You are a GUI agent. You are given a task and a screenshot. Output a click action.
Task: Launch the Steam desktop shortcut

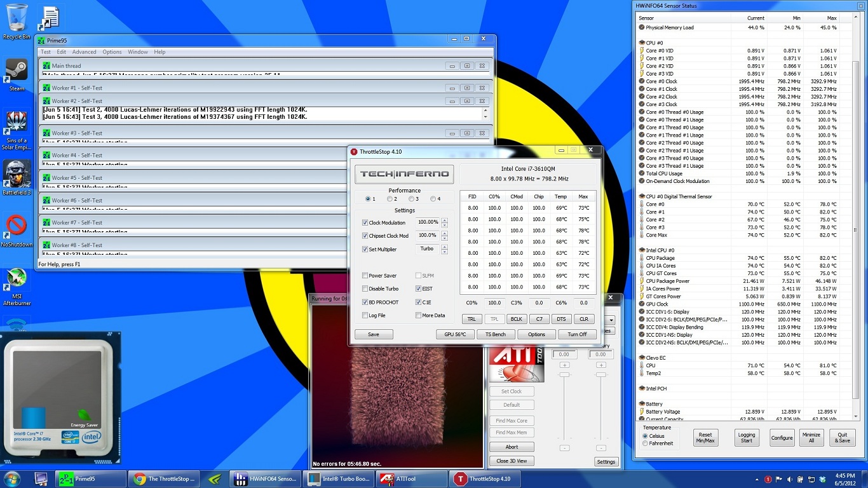[x=17, y=75]
